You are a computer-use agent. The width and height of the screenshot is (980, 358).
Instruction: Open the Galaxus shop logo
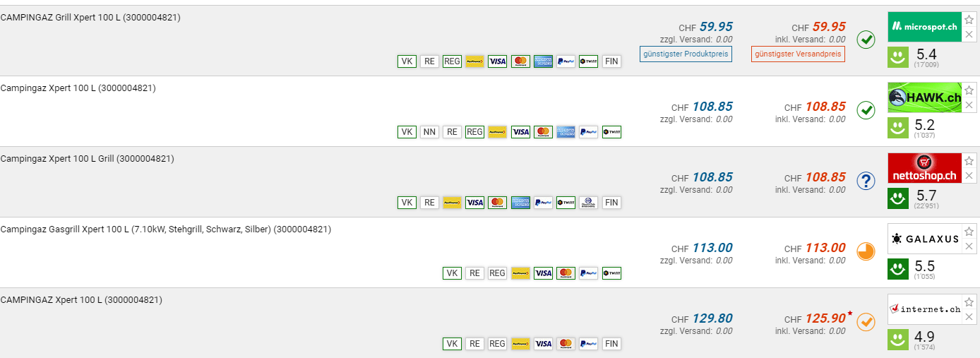coord(924,239)
